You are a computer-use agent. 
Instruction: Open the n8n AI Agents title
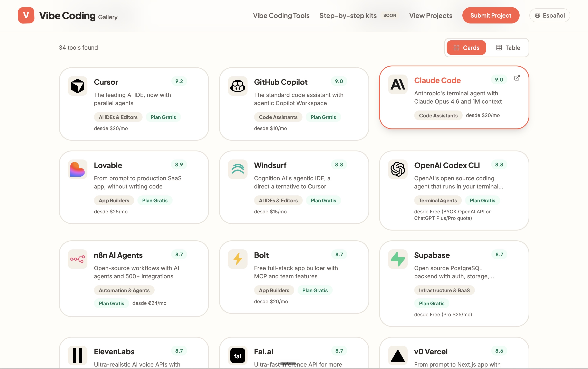pos(118,255)
